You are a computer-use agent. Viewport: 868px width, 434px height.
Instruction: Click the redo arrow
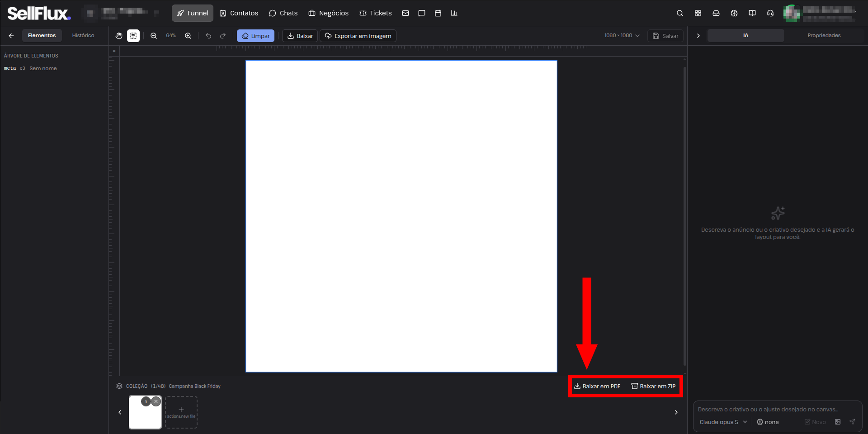pos(223,36)
